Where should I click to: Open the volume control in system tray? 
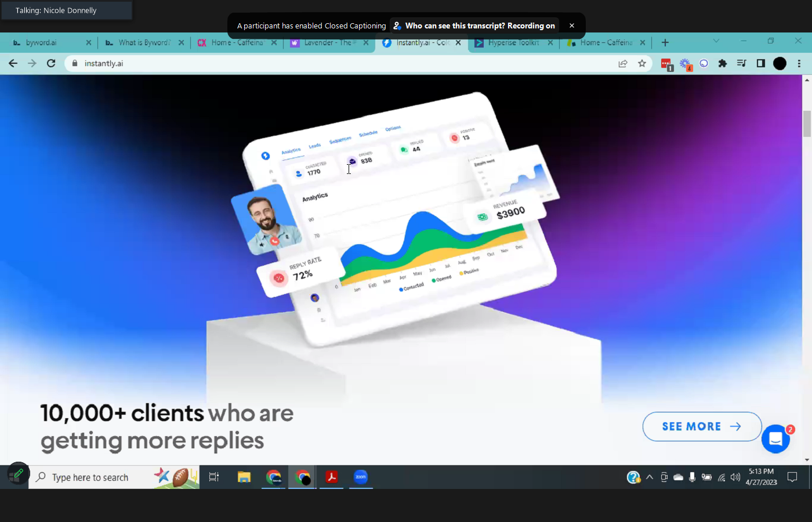(x=735, y=477)
